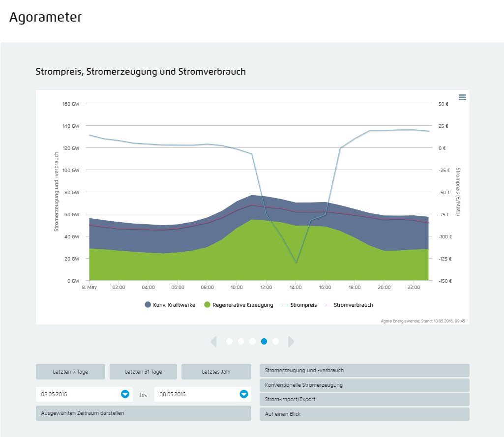Toggle Regenerative Erzeugung legend series
The height and width of the screenshot is (437, 504).
(239, 305)
